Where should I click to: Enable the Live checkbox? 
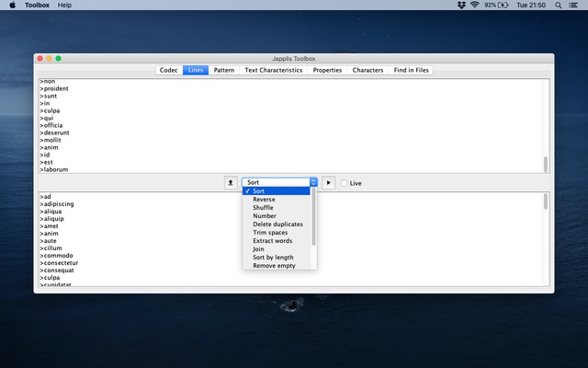(x=344, y=183)
